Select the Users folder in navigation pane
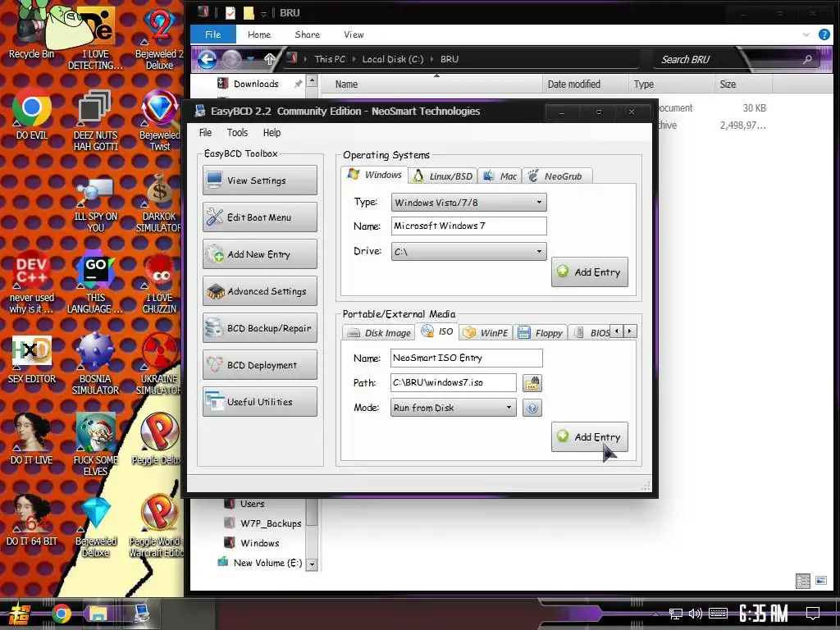Screen dimensions: 840x630 click(x=252, y=504)
